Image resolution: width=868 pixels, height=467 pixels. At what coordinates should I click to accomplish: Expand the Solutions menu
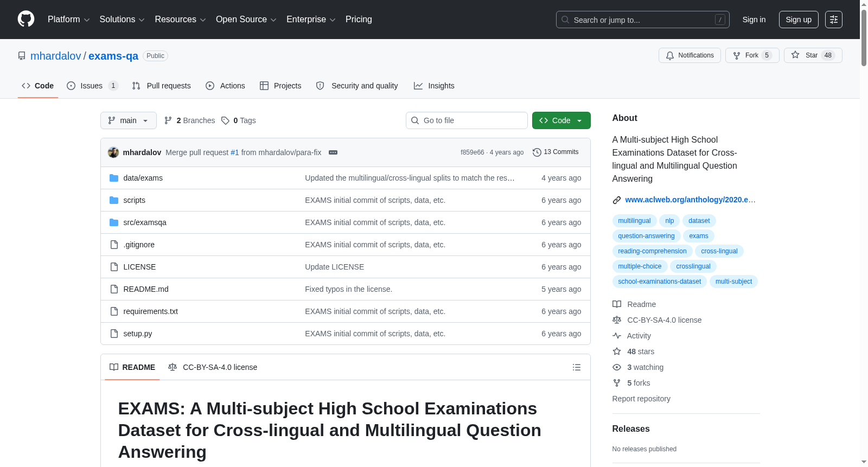pos(122,20)
